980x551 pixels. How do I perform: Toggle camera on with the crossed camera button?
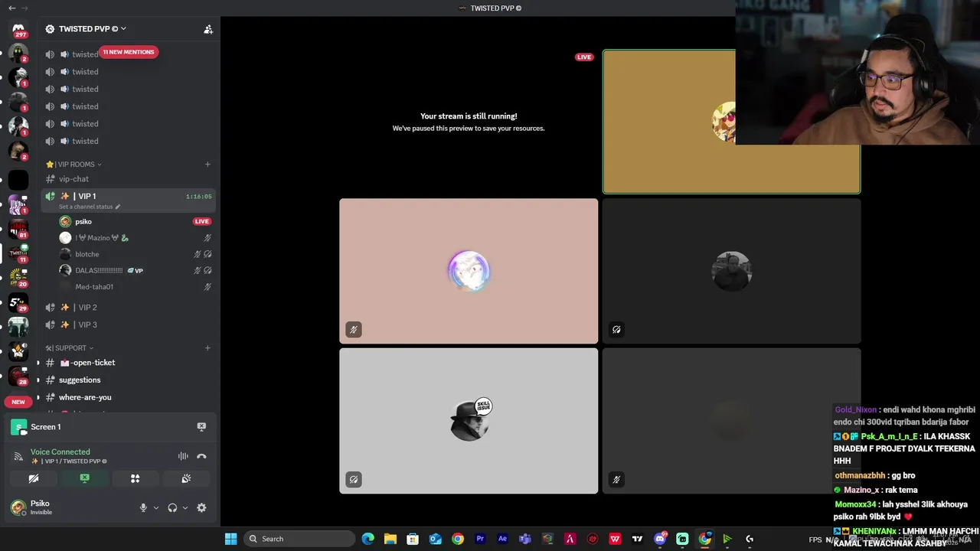click(34, 478)
